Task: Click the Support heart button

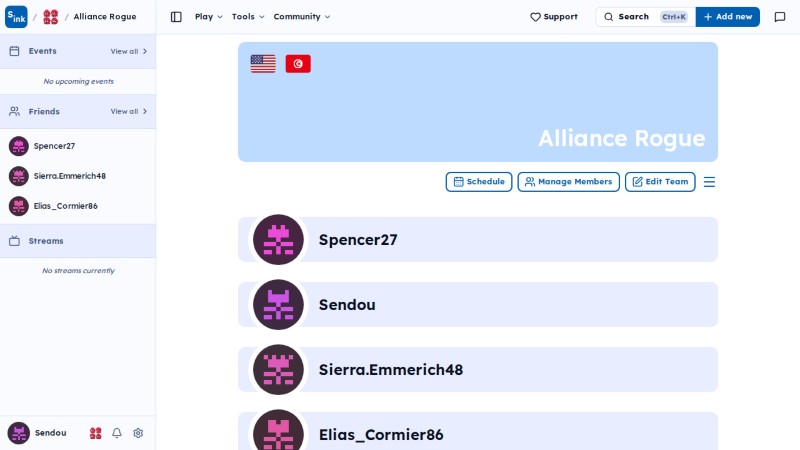Action: point(554,17)
